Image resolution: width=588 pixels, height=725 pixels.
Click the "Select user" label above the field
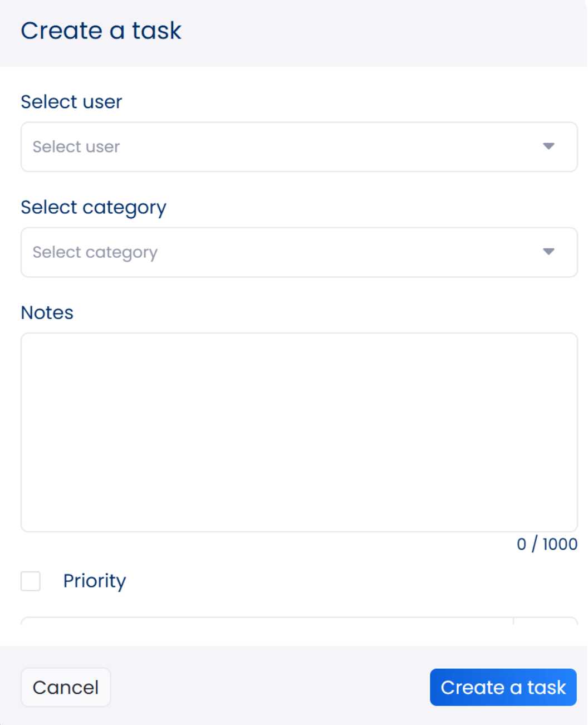71,102
